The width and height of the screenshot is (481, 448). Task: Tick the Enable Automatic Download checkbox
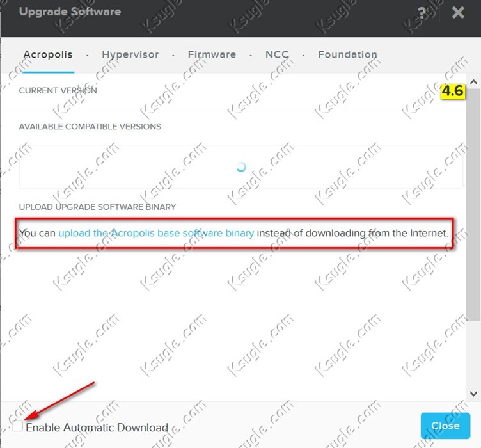click(17, 426)
